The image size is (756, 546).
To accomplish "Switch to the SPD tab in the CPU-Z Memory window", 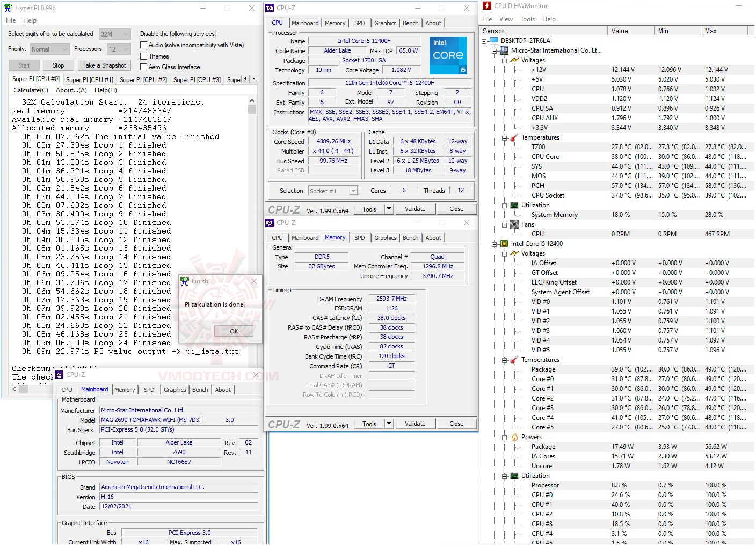I will click(x=360, y=238).
